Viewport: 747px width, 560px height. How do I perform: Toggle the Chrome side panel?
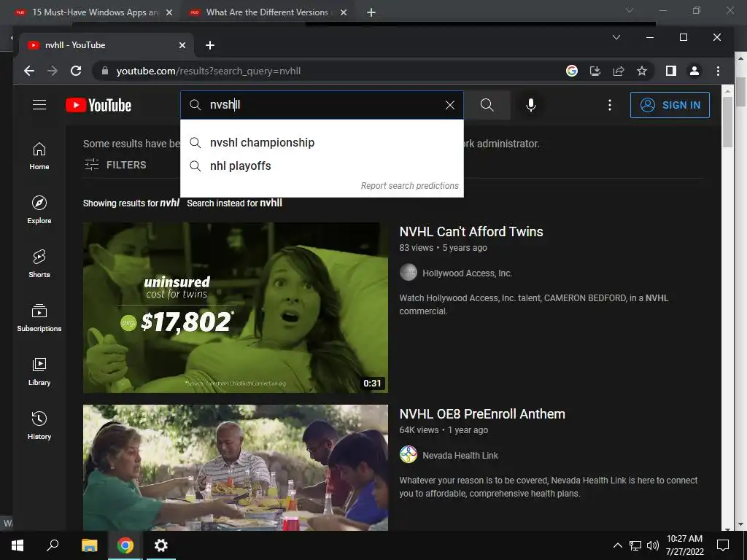coord(671,71)
